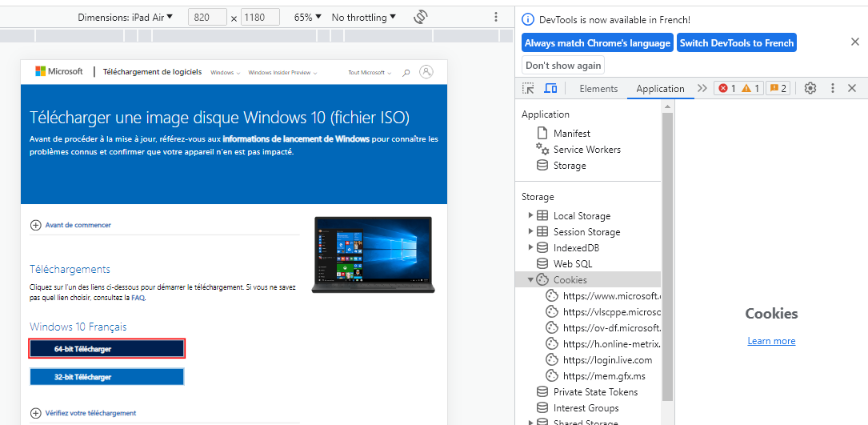This screenshot has height=425, width=868.
Task: Open Dimensions iPad Air dropdown
Action: 125,17
